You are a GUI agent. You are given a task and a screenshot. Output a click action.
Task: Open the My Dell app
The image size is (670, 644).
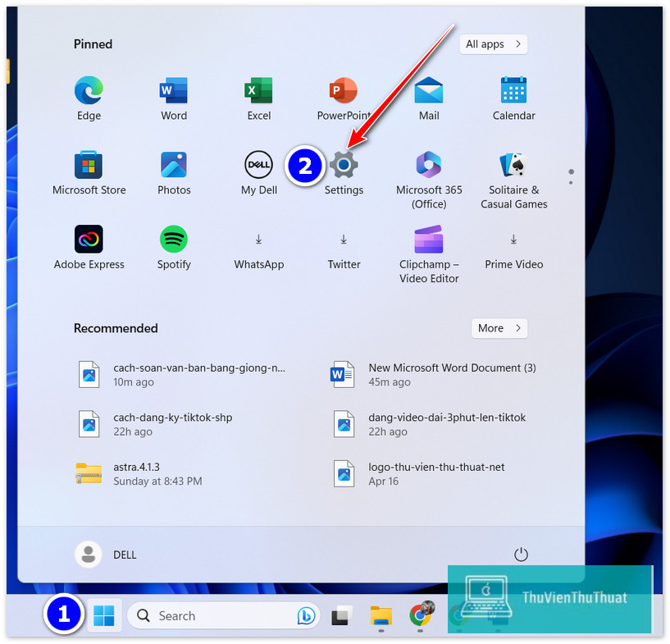coord(258,172)
